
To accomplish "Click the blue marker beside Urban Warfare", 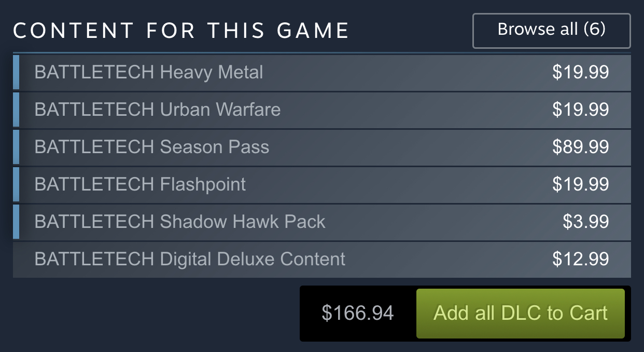I will (x=16, y=110).
